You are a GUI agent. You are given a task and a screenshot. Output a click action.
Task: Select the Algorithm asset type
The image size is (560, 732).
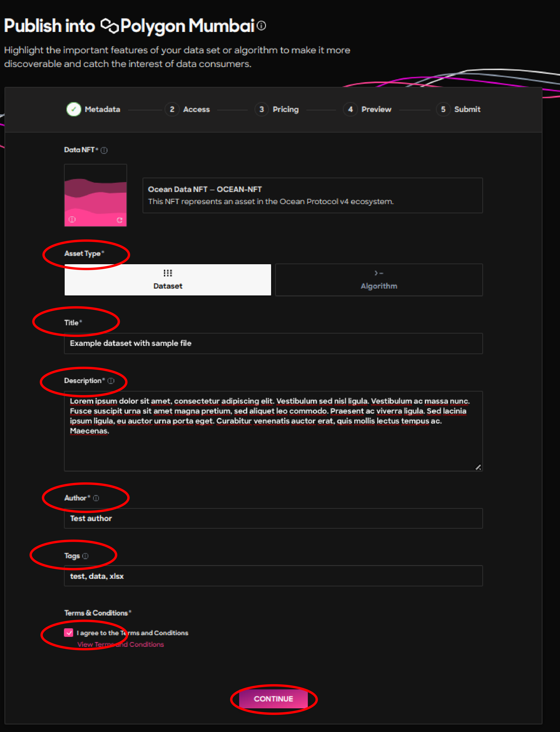(379, 280)
